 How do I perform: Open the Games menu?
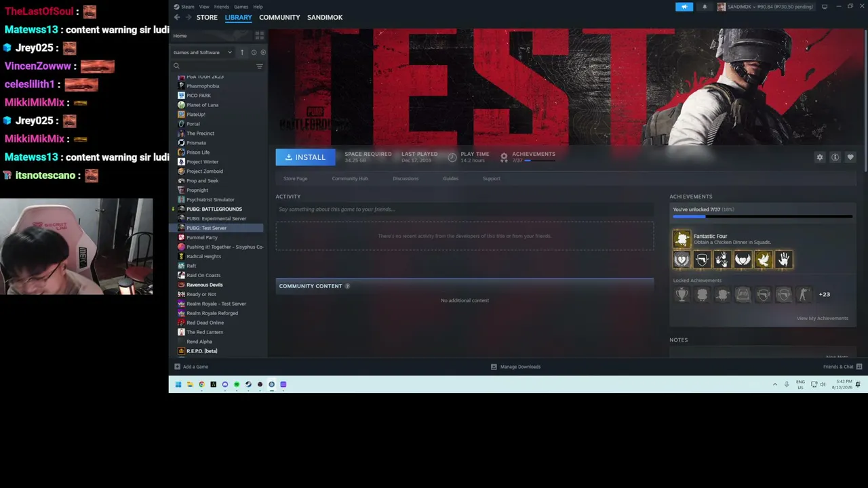[241, 7]
